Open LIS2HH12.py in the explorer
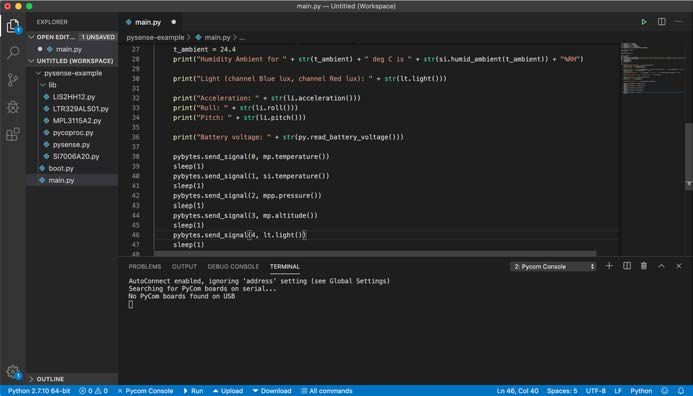The width and height of the screenshot is (693, 396). [72, 97]
